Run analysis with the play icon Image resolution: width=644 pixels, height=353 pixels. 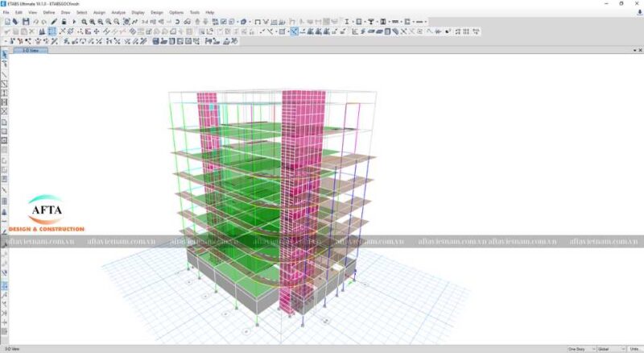73,22
